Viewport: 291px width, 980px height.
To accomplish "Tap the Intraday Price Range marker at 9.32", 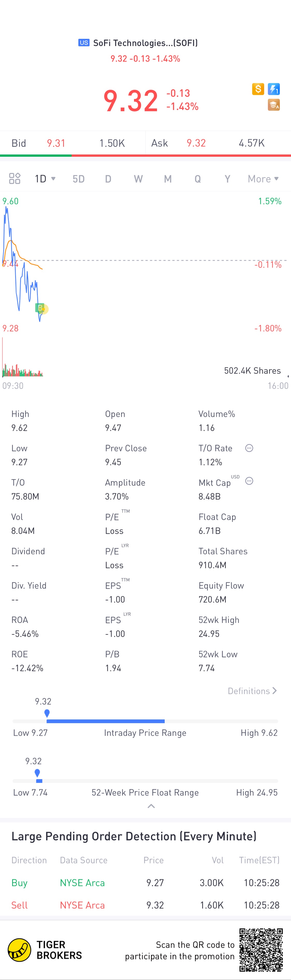I will (47, 713).
